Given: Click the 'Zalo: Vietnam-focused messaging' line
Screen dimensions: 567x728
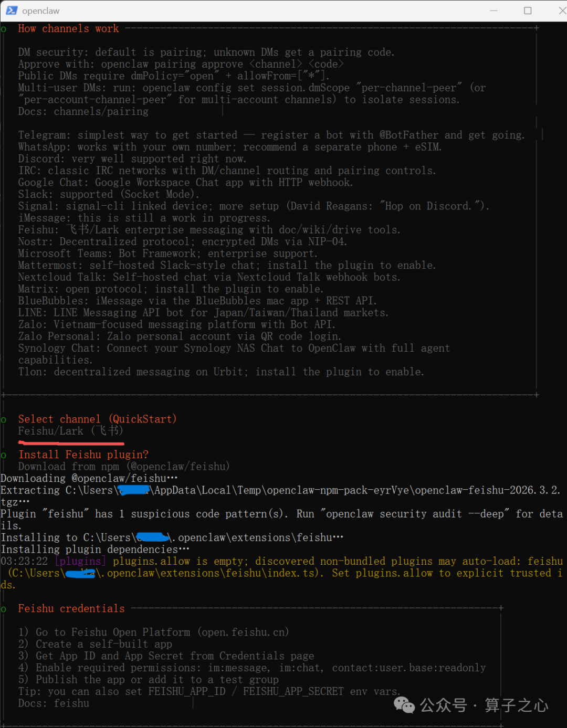Looking at the screenshot, I should pos(176,325).
